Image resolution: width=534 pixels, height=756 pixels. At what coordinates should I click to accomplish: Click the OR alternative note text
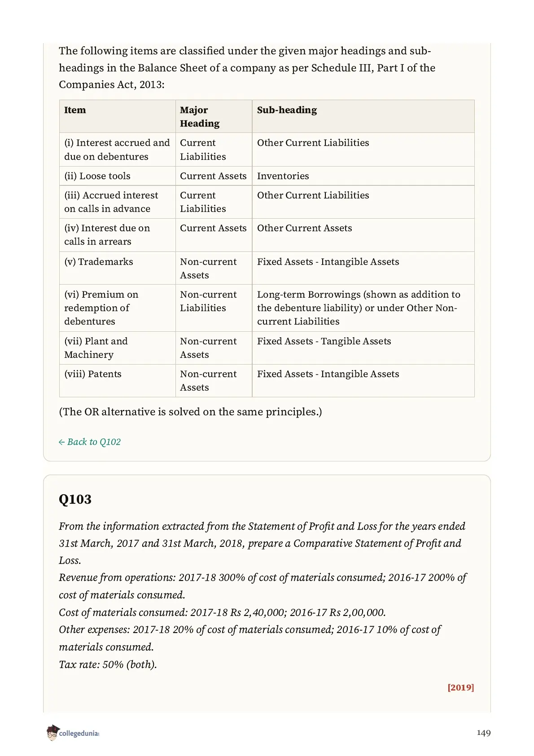click(190, 412)
